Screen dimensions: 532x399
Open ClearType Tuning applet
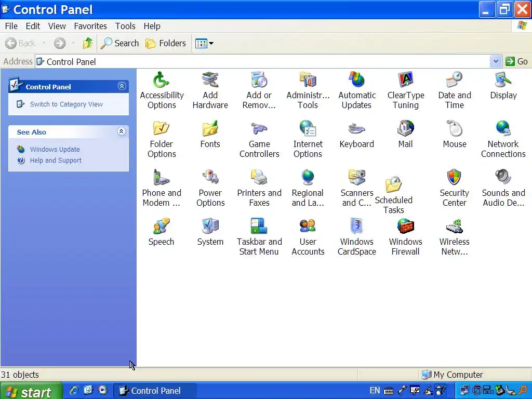(x=405, y=80)
